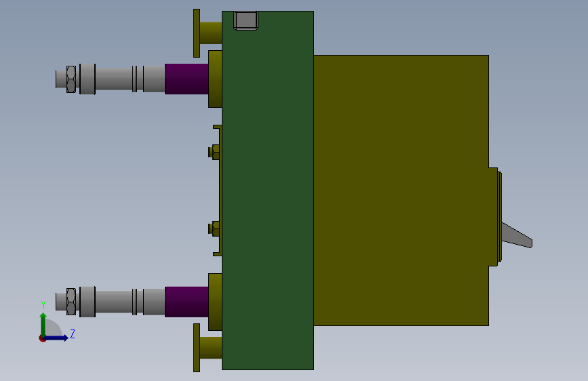Select the lower gray terminal stud shaft
The image size is (588, 381).
114,302
